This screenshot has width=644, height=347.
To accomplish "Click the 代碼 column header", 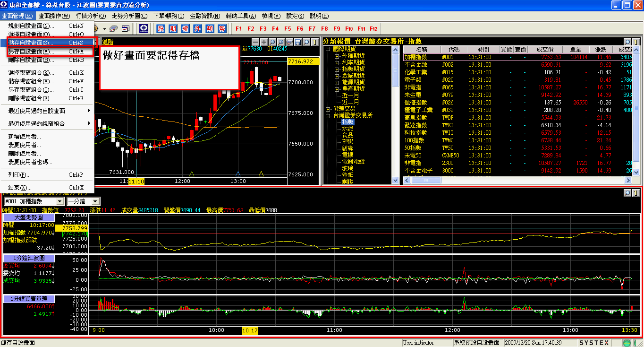I will tap(454, 50).
